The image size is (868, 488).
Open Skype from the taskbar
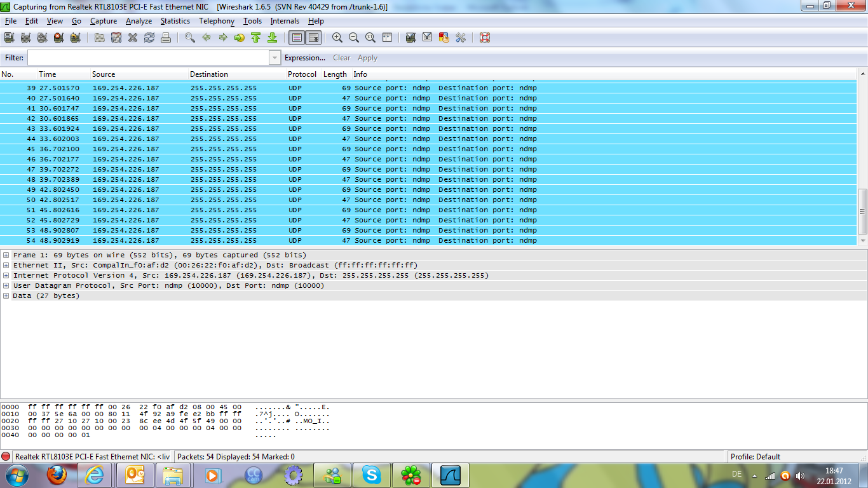tap(371, 475)
